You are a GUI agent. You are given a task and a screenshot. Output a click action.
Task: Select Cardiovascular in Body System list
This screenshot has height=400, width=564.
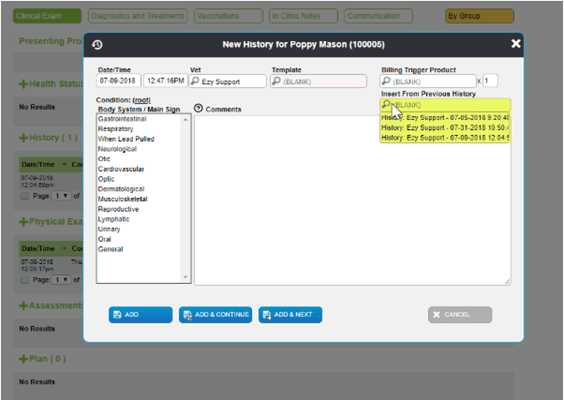[121, 169]
